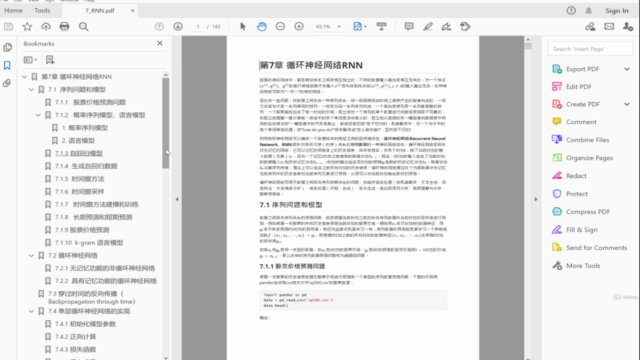The height and width of the screenshot is (360, 640).
Task: Click the document vertical scrollbar thumb
Action: click(x=528, y=46)
